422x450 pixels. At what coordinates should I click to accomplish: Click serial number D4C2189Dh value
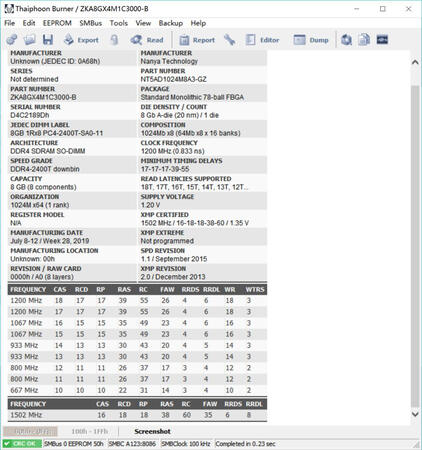(x=30, y=115)
